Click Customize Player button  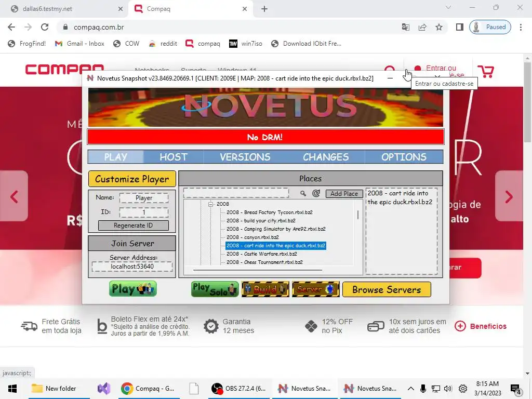click(x=132, y=179)
